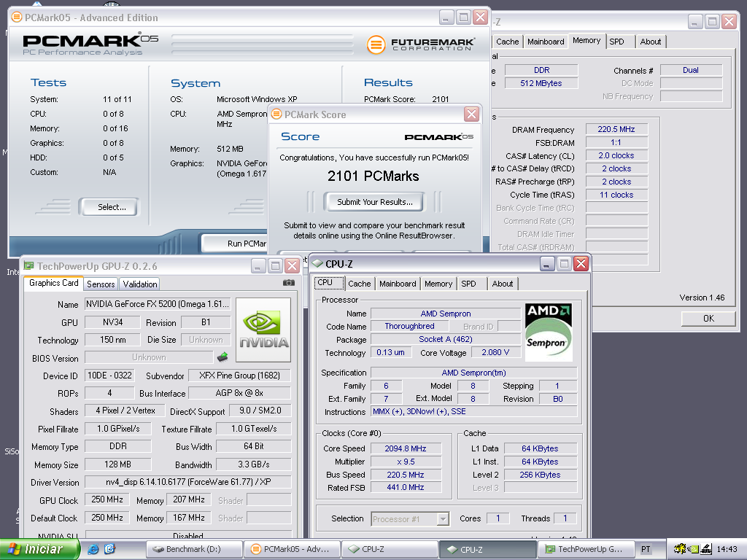Click the XFX Pine Group subvendor value
Screen dimensions: 747x560
(239, 376)
